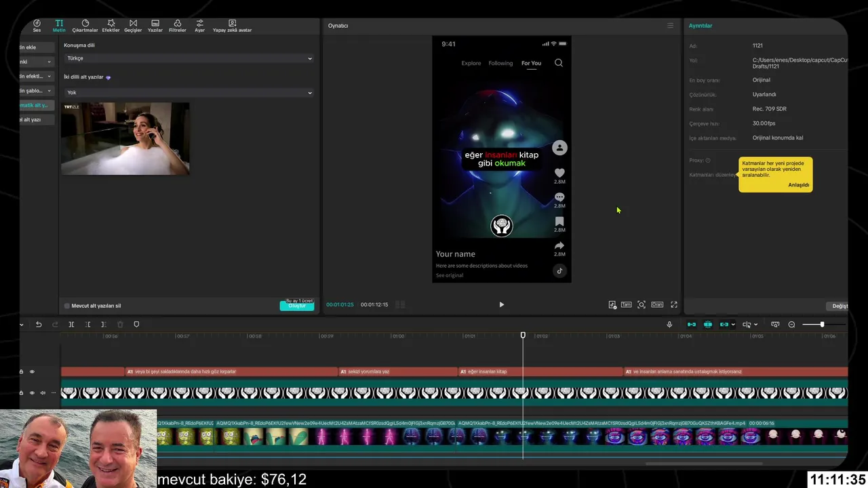The image size is (868, 488).
Task: Click the Oran ratio button
Action: [x=657, y=305]
